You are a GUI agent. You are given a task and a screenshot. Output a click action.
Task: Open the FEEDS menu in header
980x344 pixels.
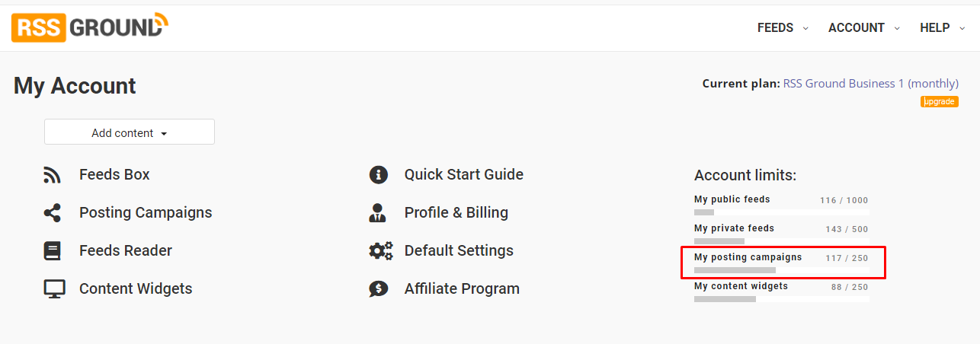pyautogui.click(x=783, y=27)
